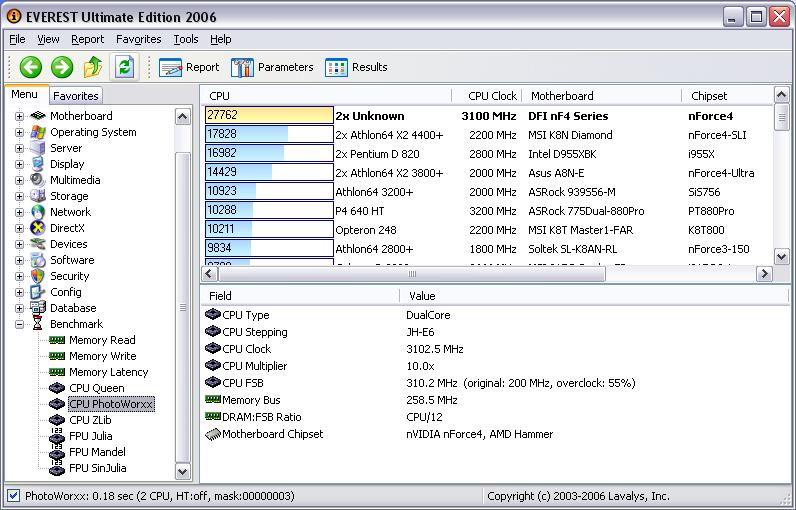Open the Report toolbar button

coord(189,67)
